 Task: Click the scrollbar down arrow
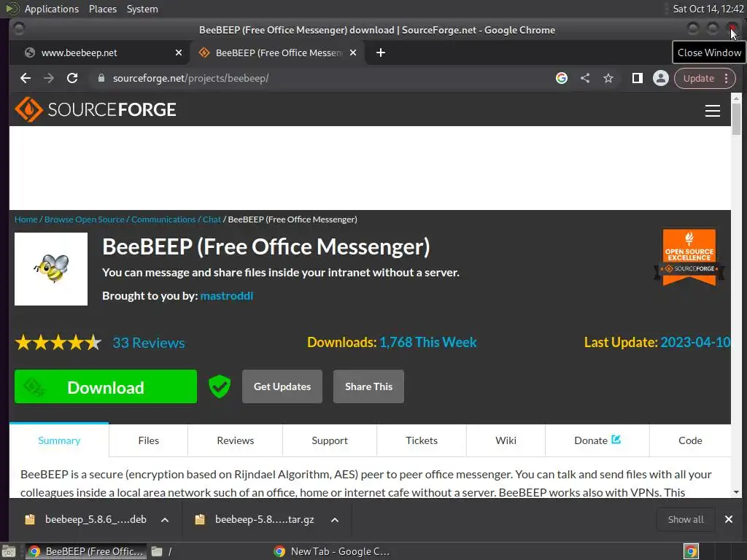737,492
